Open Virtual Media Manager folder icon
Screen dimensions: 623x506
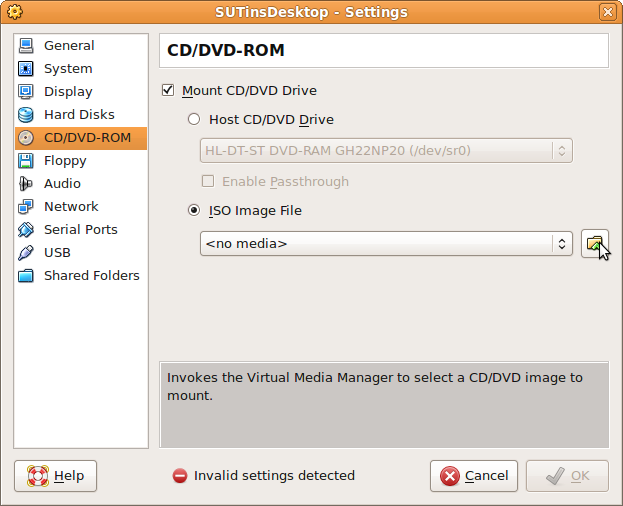tap(594, 243)
